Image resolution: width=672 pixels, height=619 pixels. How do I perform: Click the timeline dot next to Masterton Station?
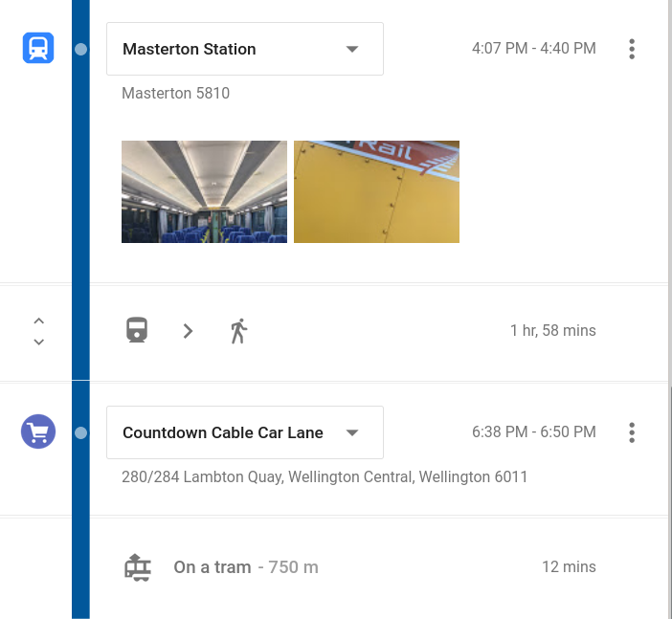pos(80,49)
